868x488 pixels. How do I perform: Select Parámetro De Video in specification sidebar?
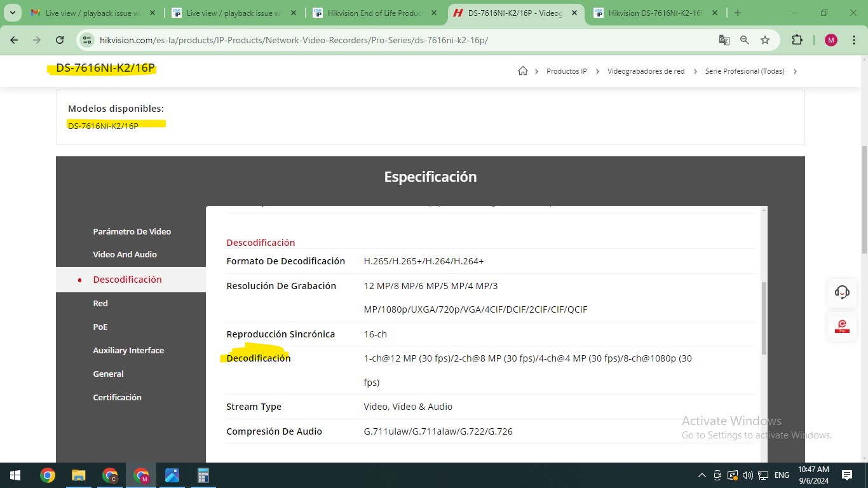point(132,231)
